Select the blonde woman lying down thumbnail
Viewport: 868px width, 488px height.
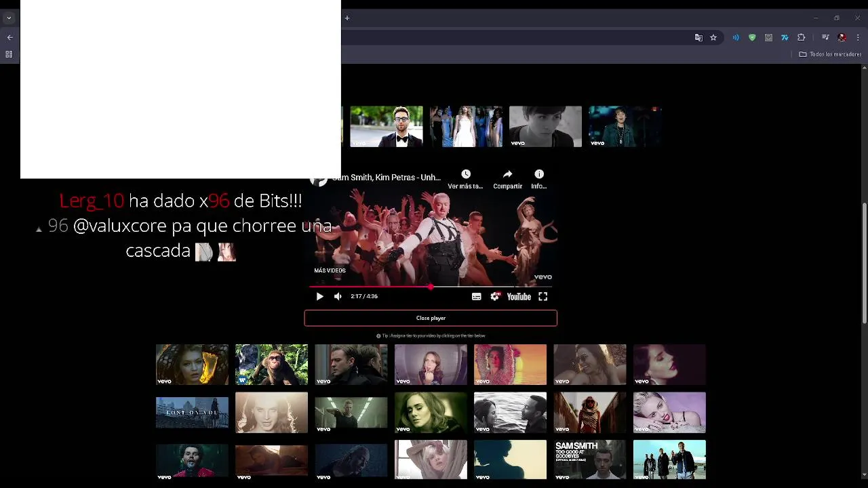pos(669,413)
